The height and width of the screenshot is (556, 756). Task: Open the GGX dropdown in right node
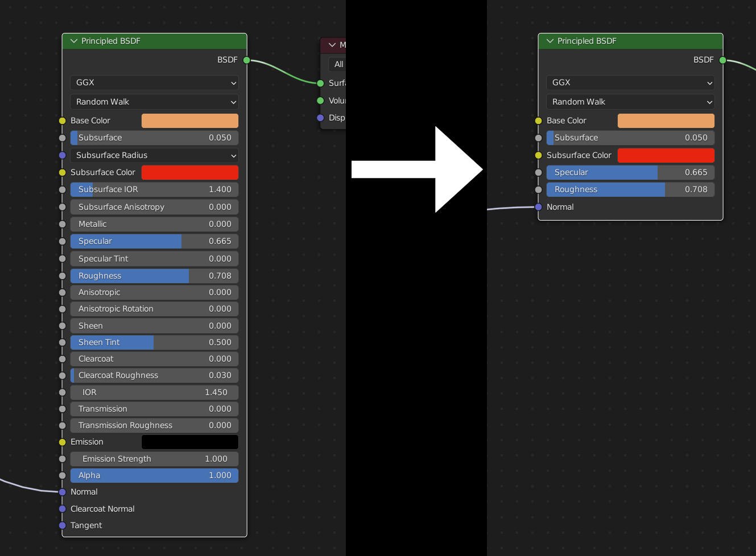[630, 82]
